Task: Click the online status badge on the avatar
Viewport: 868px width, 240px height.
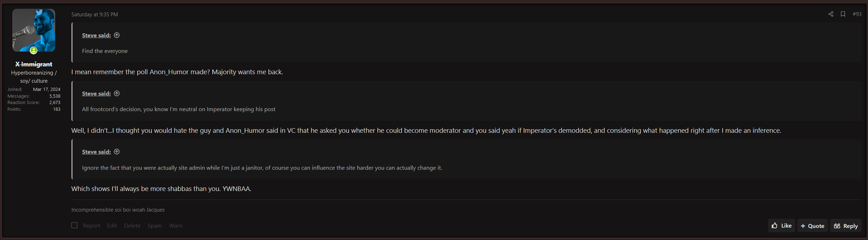Action: click(34, 50)
